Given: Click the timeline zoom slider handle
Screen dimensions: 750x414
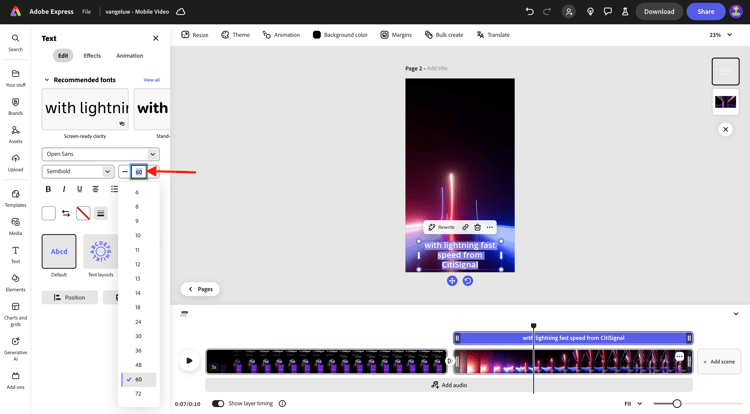Looking at the screenshot, I should click(x=677, y=403).
